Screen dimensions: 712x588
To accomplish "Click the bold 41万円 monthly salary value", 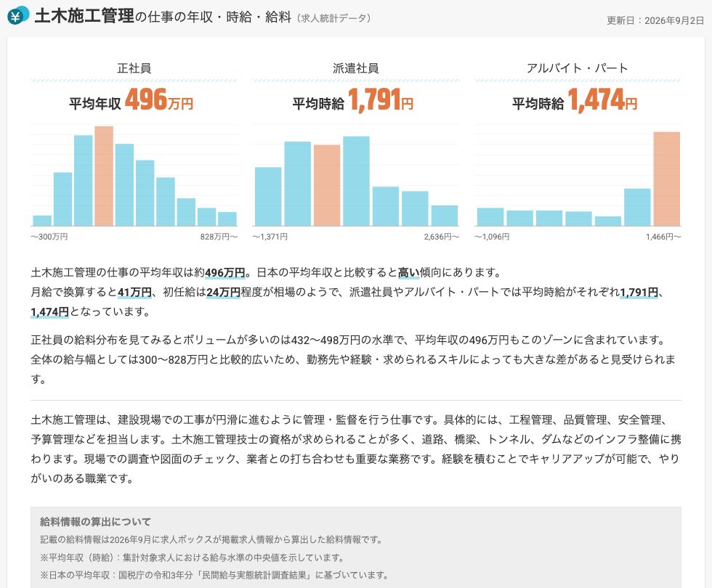I will 134,292.
